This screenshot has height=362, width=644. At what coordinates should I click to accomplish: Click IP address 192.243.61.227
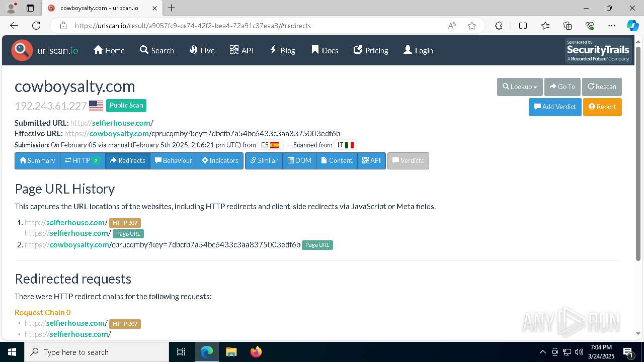click(x=51, y=106)
